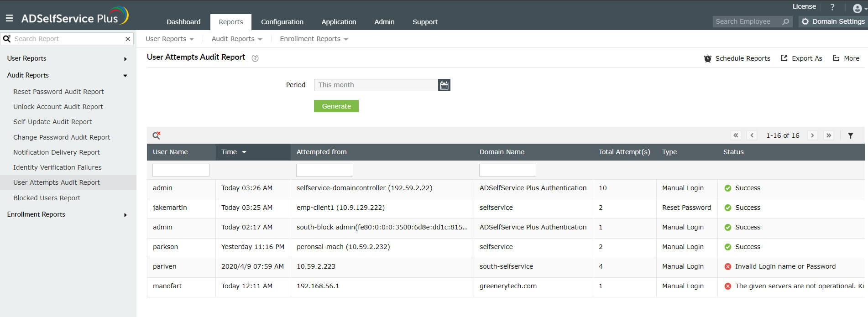Open the Configuration tab
This screenshot has width=868, height=317.
click(282, 22)
